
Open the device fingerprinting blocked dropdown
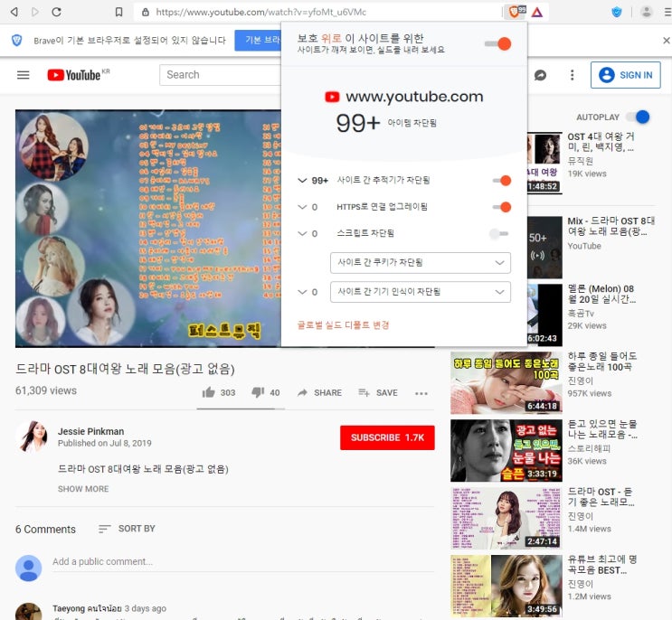tap(421, 292)
